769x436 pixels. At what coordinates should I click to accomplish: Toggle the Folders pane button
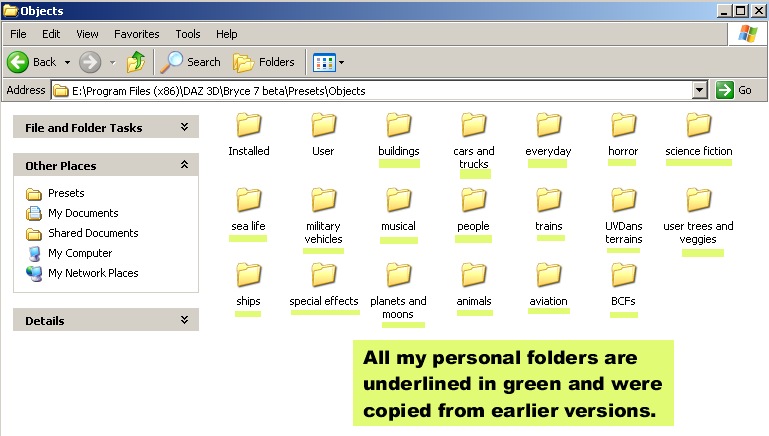coord(264,62)
